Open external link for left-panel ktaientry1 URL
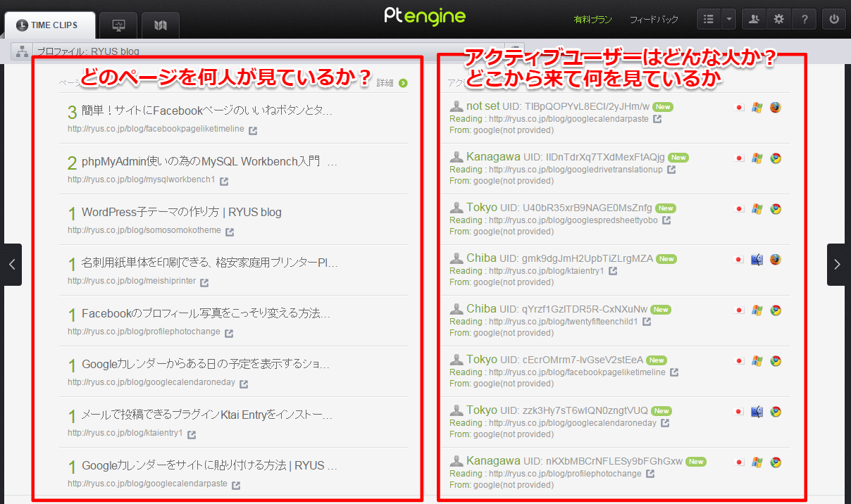 point(192,434)
